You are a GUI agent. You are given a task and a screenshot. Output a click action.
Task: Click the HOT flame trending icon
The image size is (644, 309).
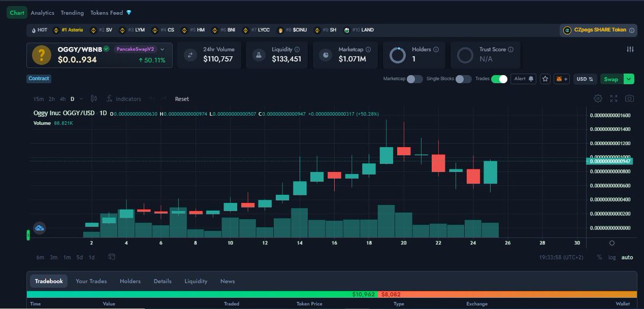(x=34, y=30)
